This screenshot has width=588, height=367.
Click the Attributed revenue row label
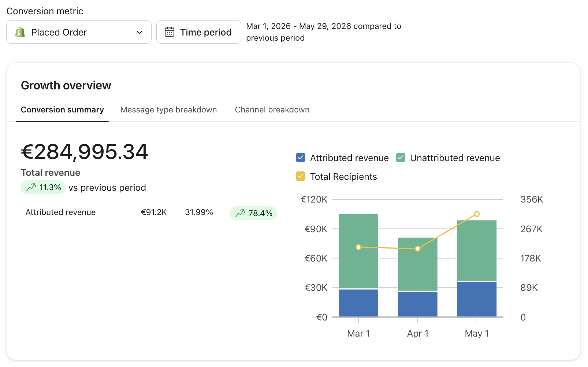click(x=60, y=212)
